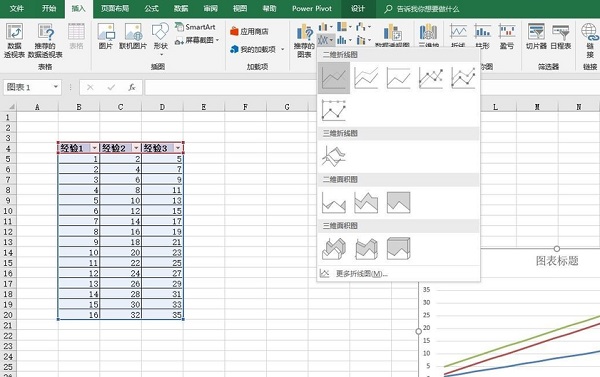
Task: Choose 100% stacked line with markers thumbnail
Action: 334,110
